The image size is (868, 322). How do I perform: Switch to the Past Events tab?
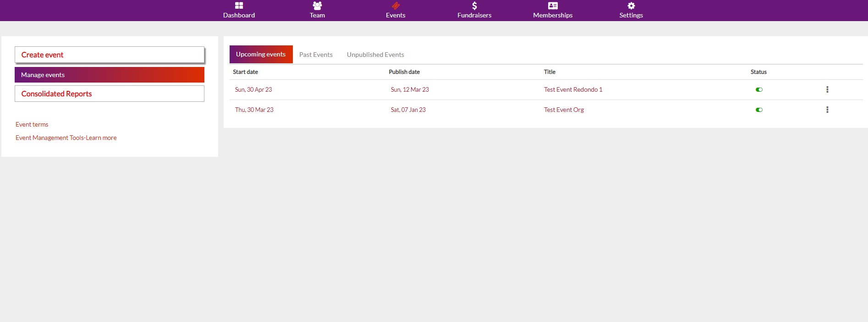click(x=316, y=55)
